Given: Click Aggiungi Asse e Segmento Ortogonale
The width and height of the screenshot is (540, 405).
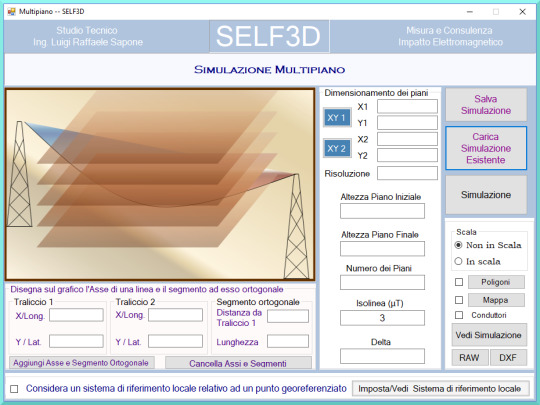Looking at the screenshot, I should pos(82,363).
